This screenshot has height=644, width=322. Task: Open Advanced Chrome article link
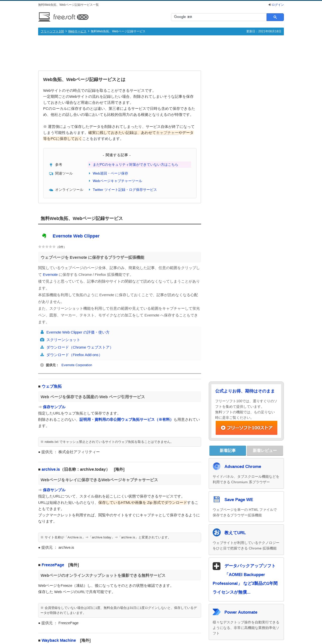tap(243, 467)
